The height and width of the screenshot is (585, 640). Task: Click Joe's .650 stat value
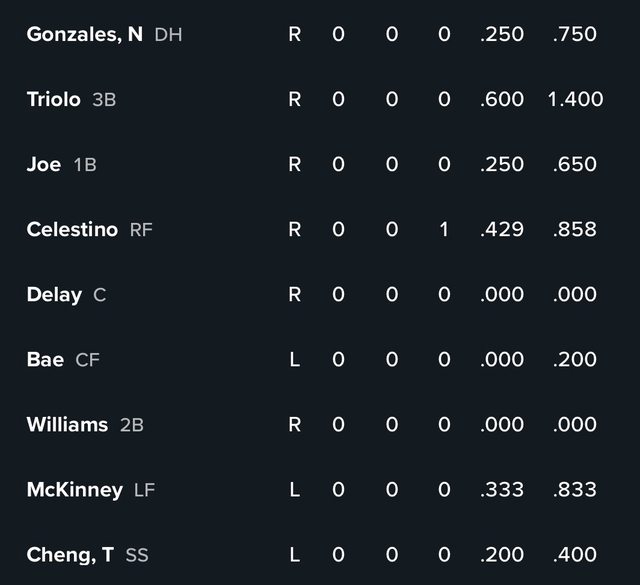574,165
